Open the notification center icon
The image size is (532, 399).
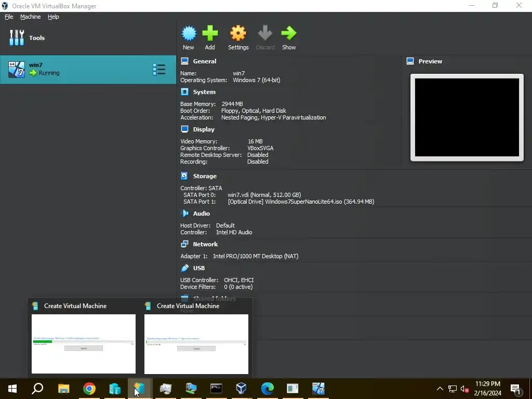click(x=516, y=389)
